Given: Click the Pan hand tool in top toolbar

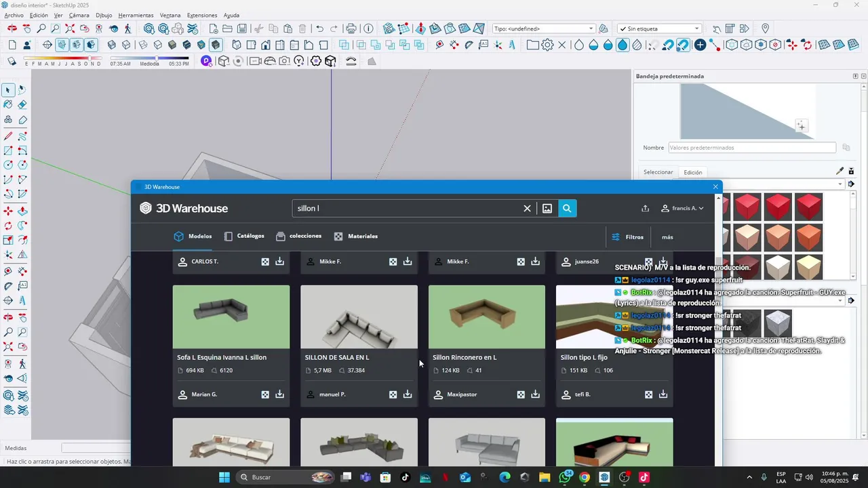Looking at the screenshot, I should pyautogui.click(x=26, y=28).
